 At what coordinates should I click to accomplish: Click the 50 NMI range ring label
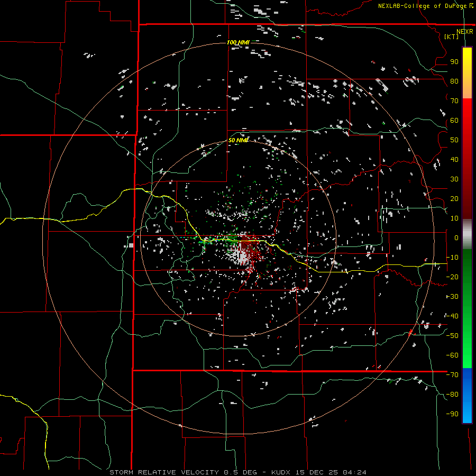click(238, 140)
